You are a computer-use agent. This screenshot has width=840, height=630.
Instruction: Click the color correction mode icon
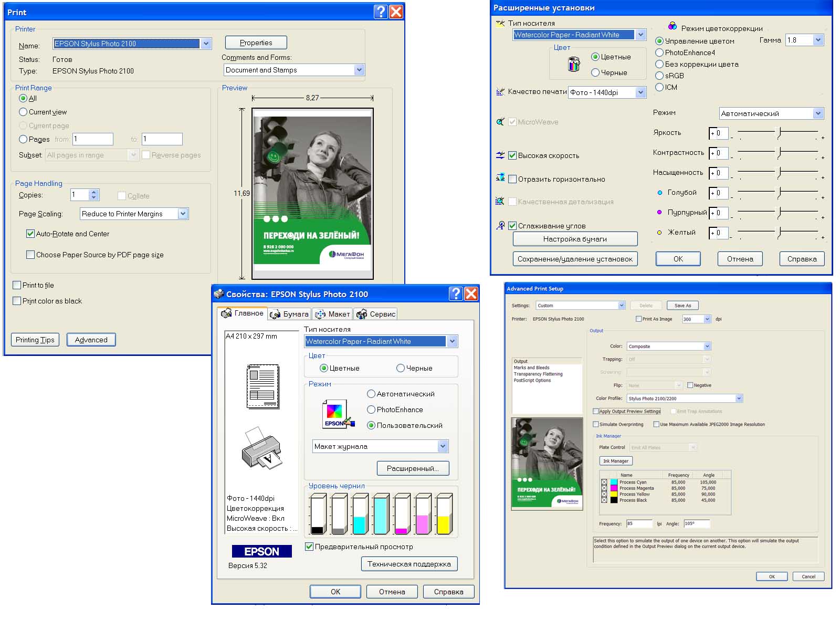(673, 26)
